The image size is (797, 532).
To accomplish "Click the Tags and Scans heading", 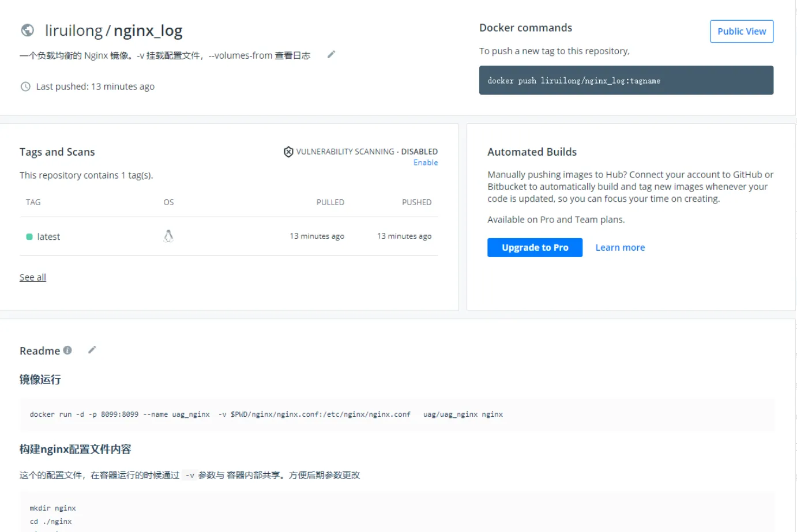I will click(57, 152).
